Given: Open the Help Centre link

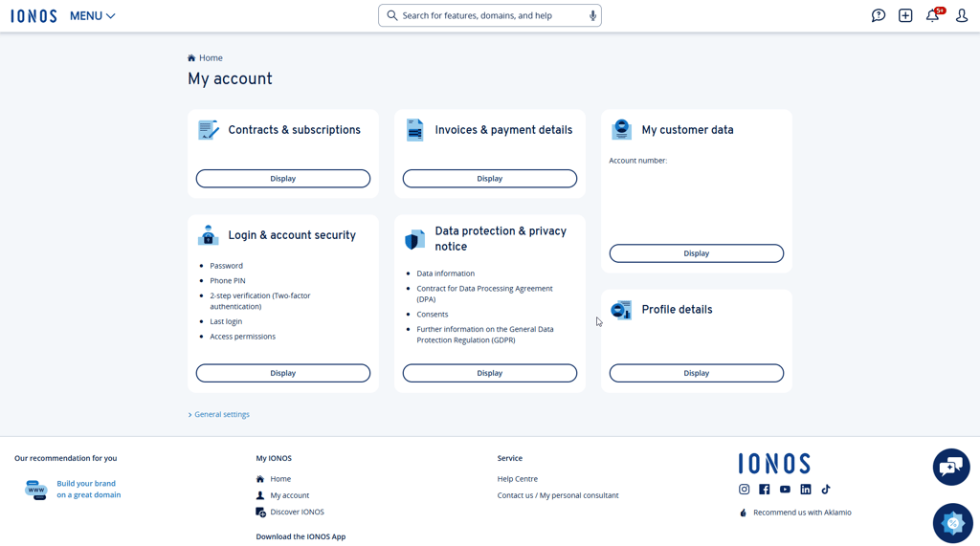Looking at the screenshot, I should tap(518, 479).
